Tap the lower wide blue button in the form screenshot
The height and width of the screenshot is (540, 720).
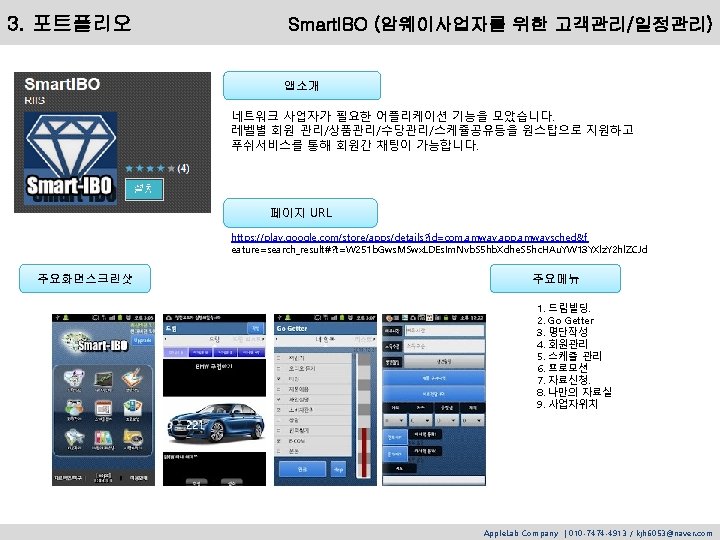tap(433, 394)
